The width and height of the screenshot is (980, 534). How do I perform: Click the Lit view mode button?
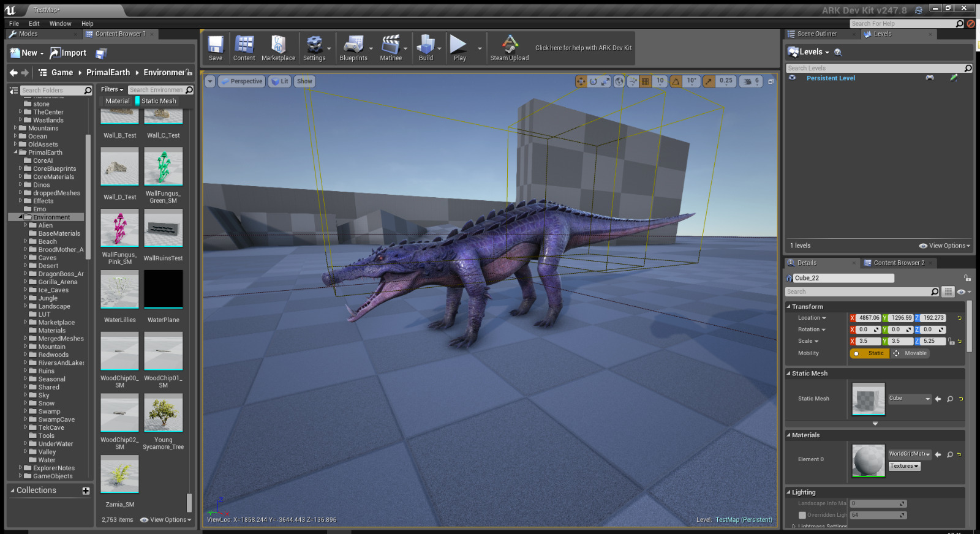(x=280, y=81)
